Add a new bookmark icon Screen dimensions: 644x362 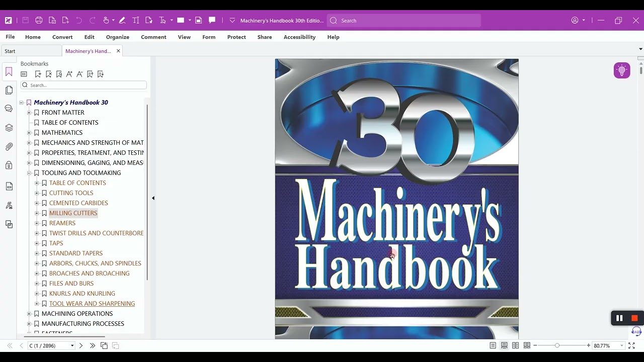pyautogui.click(x=38, y=74)
